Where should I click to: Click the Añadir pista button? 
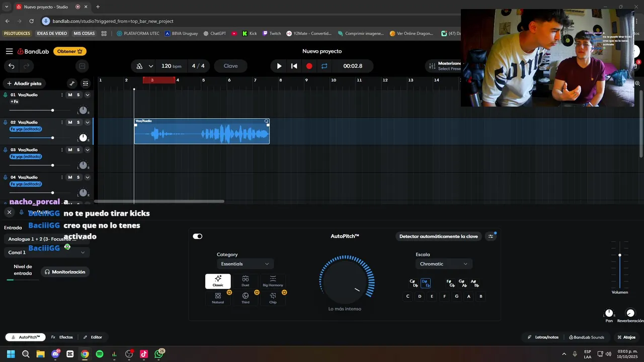pyautogui.click(x=24, y=83)
